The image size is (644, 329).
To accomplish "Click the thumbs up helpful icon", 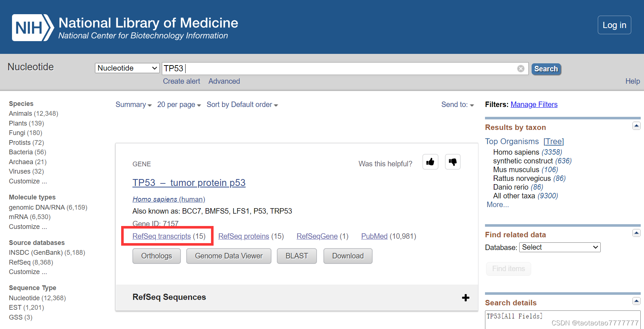I will [430, 162].
